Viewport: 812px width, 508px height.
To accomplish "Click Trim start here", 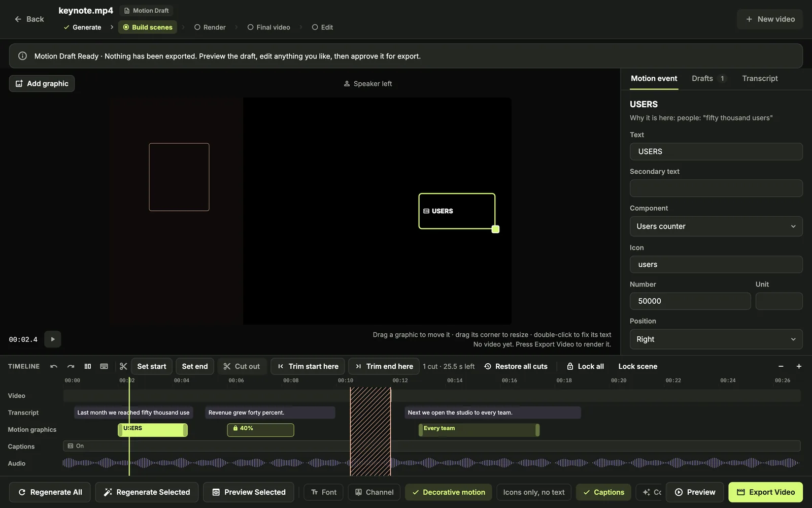I will tap(308, 366).
